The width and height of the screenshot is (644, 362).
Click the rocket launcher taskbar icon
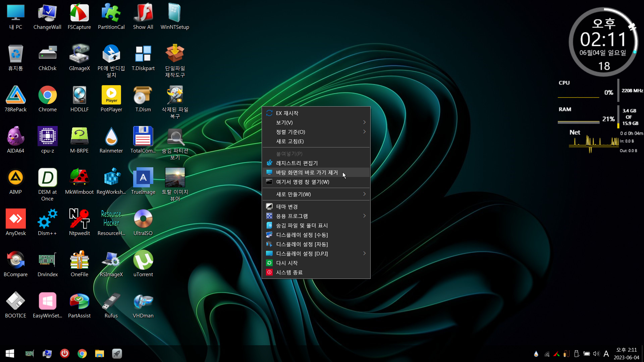tap(117, 354)
